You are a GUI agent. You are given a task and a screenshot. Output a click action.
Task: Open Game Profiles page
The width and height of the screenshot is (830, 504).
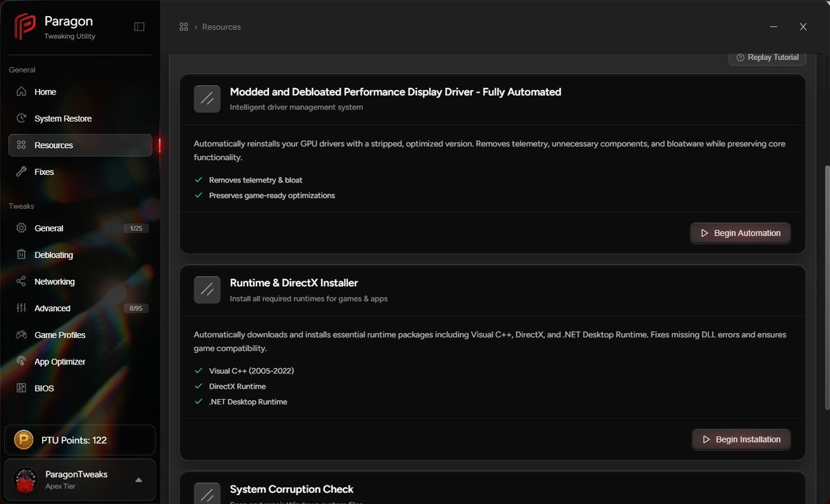click(x=80, y=335)
